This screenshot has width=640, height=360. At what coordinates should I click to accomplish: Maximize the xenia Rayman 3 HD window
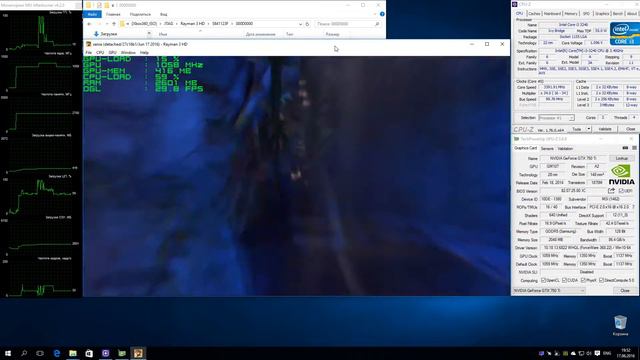(487, 44)
